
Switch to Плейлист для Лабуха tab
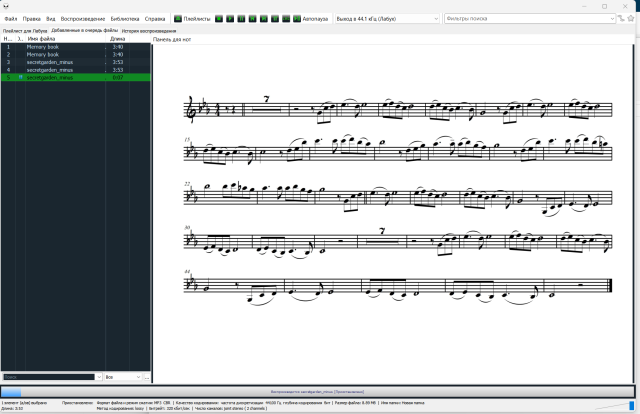coord(25,31)
